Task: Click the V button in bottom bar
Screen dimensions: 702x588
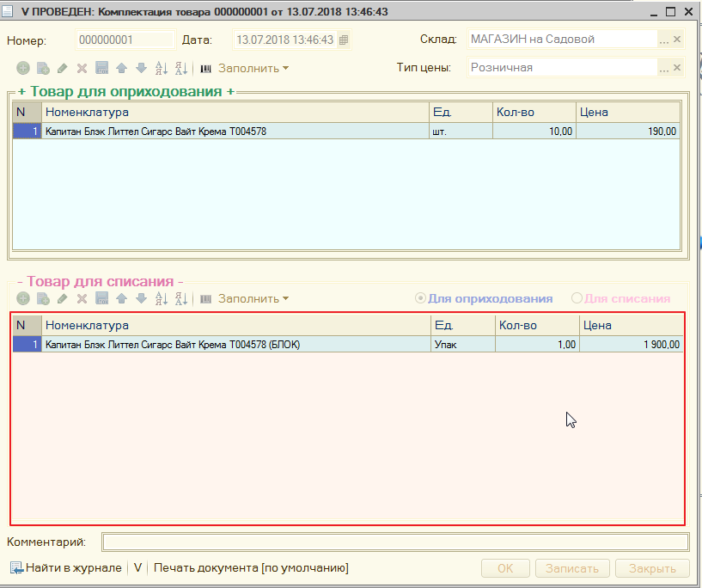Action: click(x=137, y=568)
